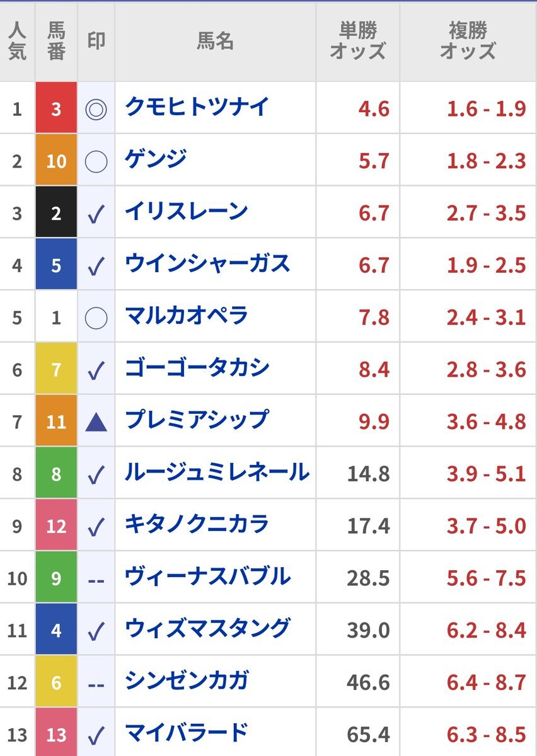Image resolution: width=537 pixels, height=756 pixels.
Task: Click the check mark next to マイバラード
Action: [96, 736]
